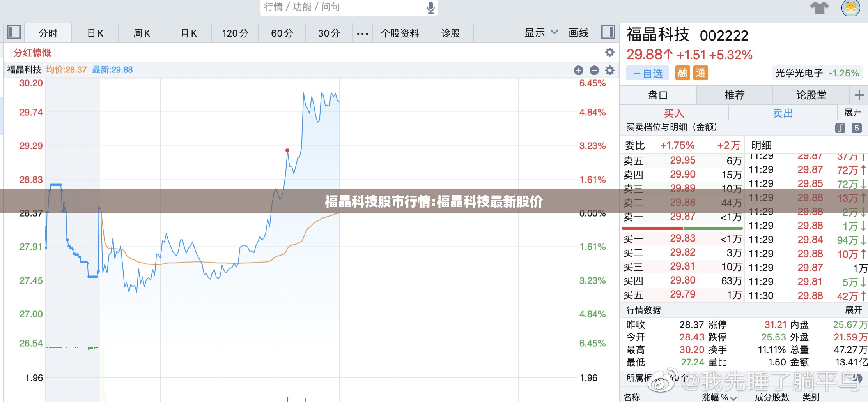Click the 11:30 29.88 trade detail row

click(x=807, y=296)
